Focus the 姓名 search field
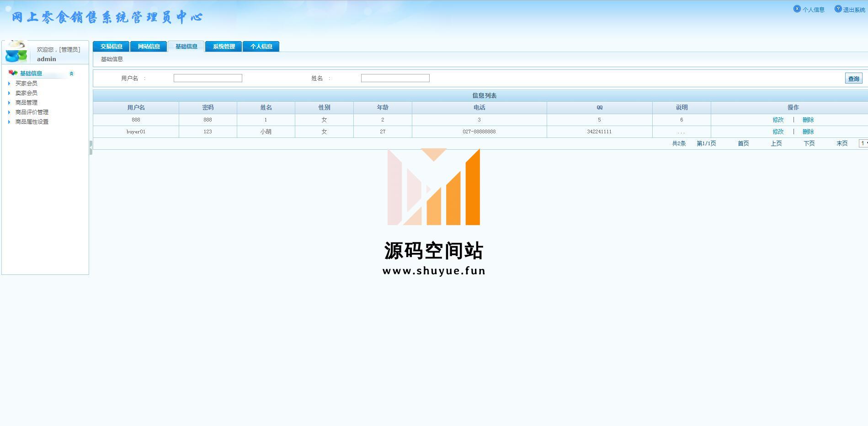This screenshot has width=868, height=426. tap(395, 78)
